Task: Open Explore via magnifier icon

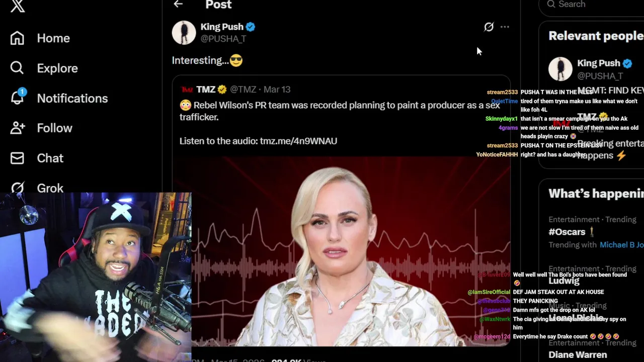Action: (x=17, y=68)
